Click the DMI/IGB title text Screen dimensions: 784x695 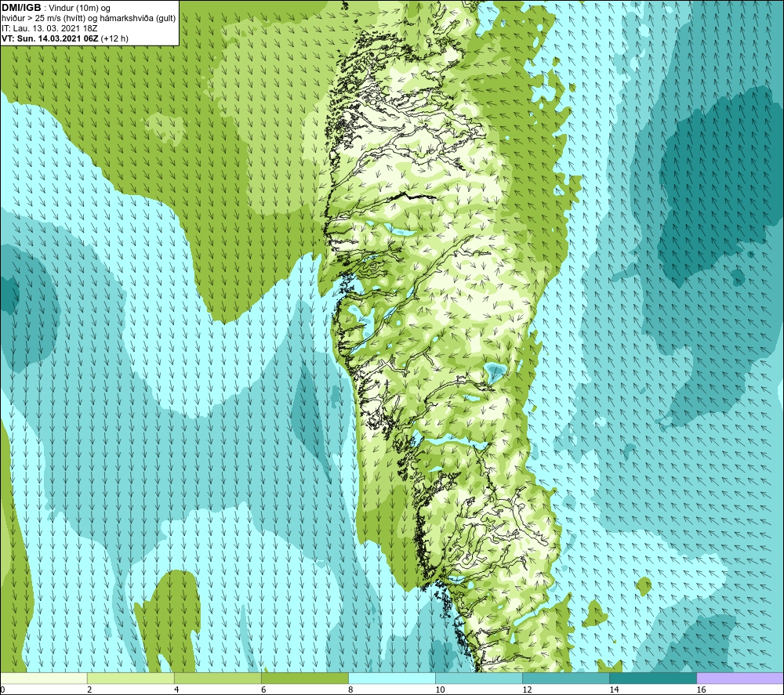tap(21, 8)
